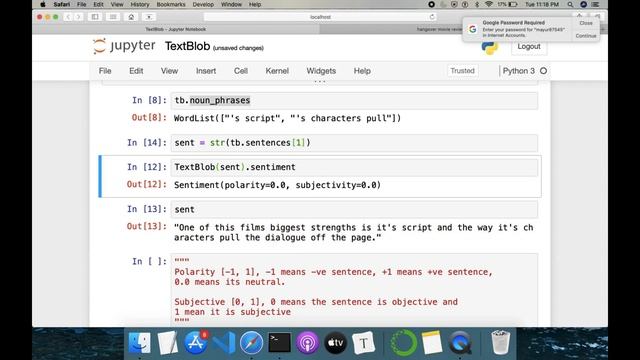Click the Google icon in the notification
Screen dimensions: 640x360
coord(472,29)
